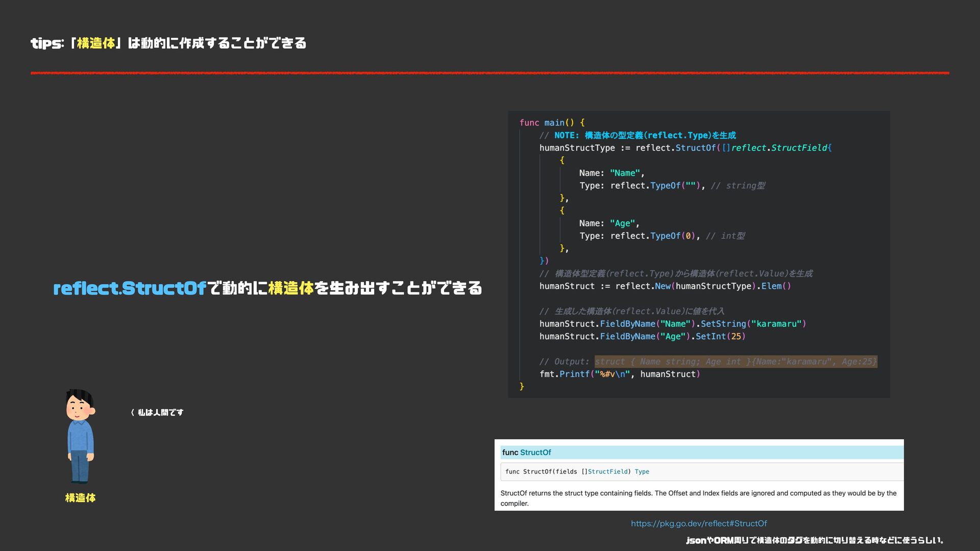Click the StructField type link in signature

pyautogui.click(x=607, y=472)
